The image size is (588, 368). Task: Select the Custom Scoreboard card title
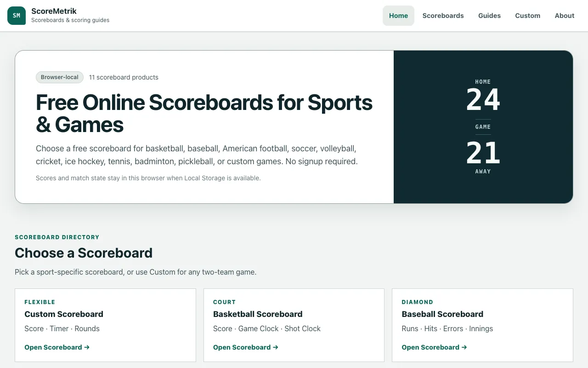64,314
